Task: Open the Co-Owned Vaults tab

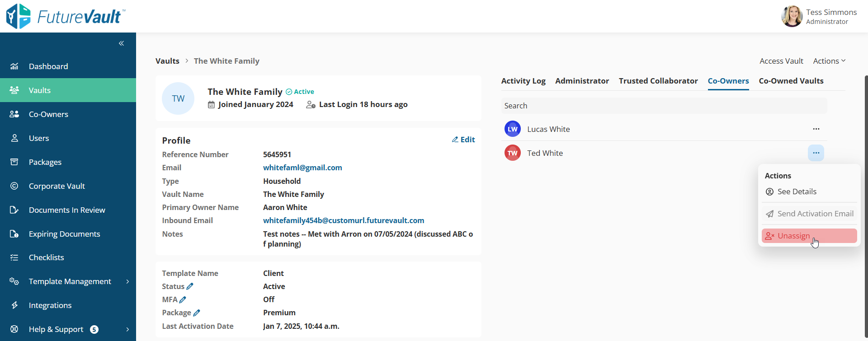Action: (x=791, y=81)
